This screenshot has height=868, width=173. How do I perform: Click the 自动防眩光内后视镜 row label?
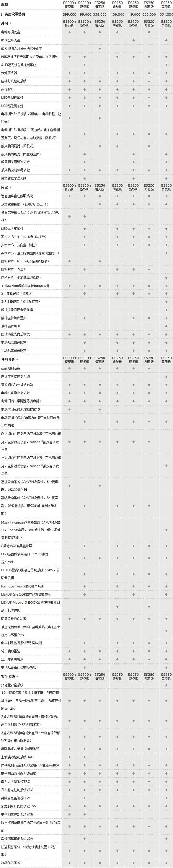[x=15, y=335]
